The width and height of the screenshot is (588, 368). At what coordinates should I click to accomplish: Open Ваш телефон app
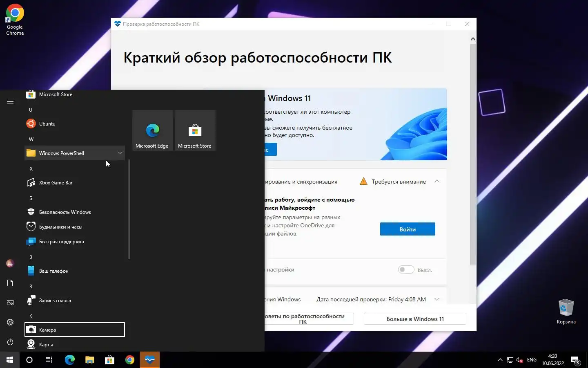pos(75,271)
